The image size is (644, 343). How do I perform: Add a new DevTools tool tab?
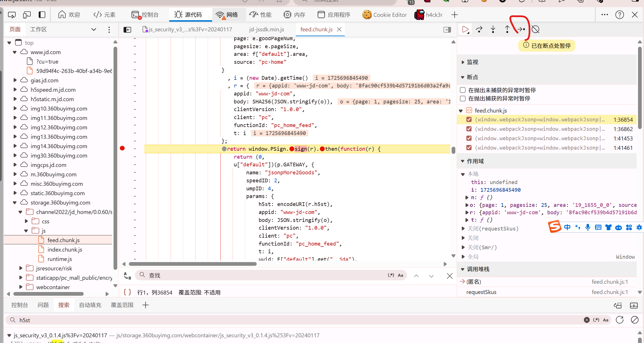pos(455,15)
